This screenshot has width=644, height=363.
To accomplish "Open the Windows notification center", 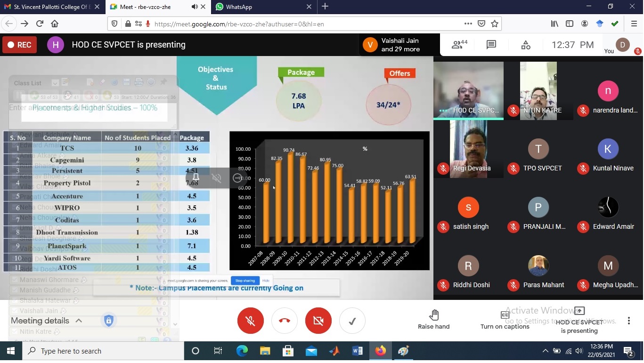I will click(x=628, y=351).
